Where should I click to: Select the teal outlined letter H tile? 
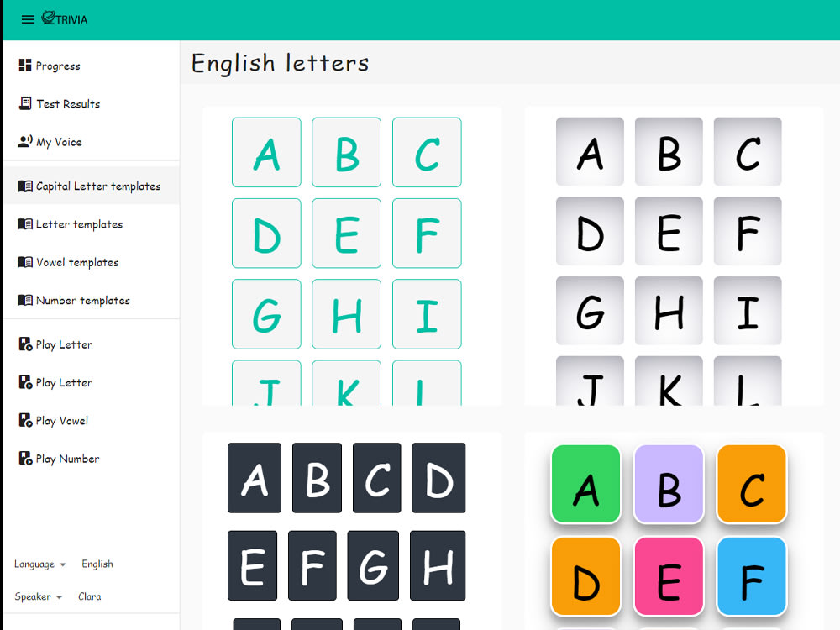click(x=347, y=314)
